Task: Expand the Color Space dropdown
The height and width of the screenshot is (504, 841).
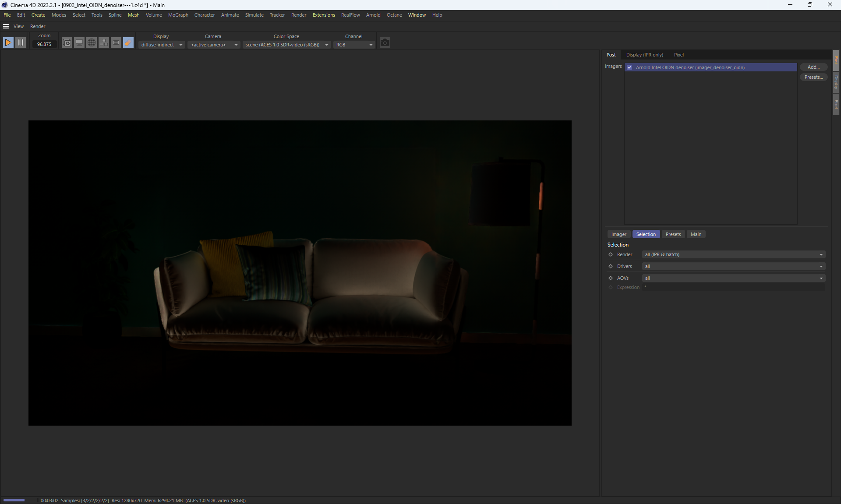Action: [286, 45]
